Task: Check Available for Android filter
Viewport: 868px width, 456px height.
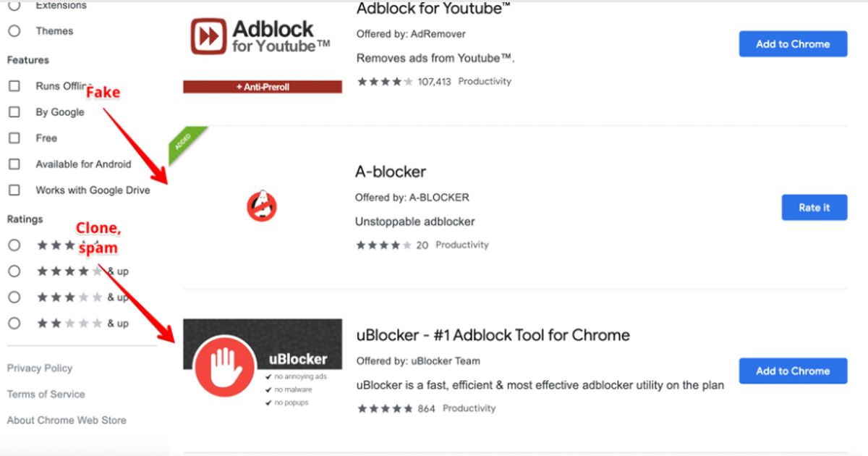Action: click(x=14, y=164)
